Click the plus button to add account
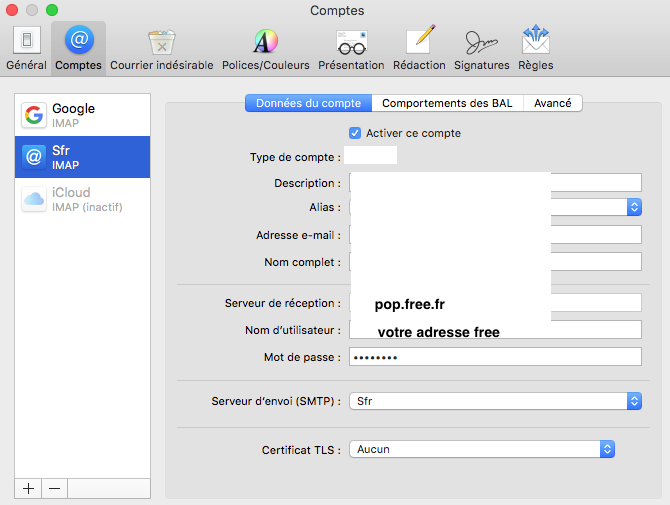The width and height of the screenshot is (670, 505). click(29, 488)
